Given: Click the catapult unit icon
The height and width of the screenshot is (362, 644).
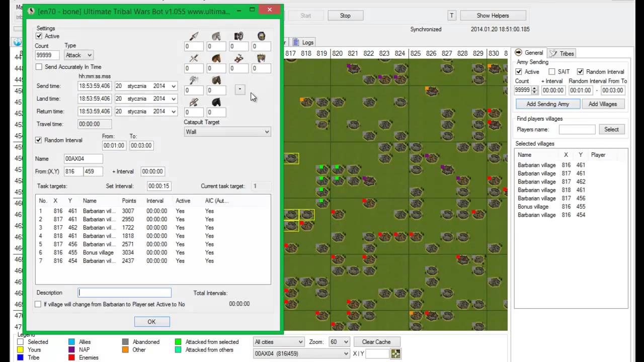Looking at the screenshot, I should coord(238,58).
